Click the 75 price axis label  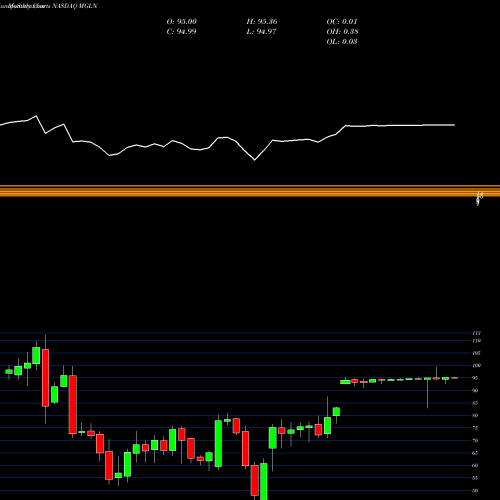475,428
